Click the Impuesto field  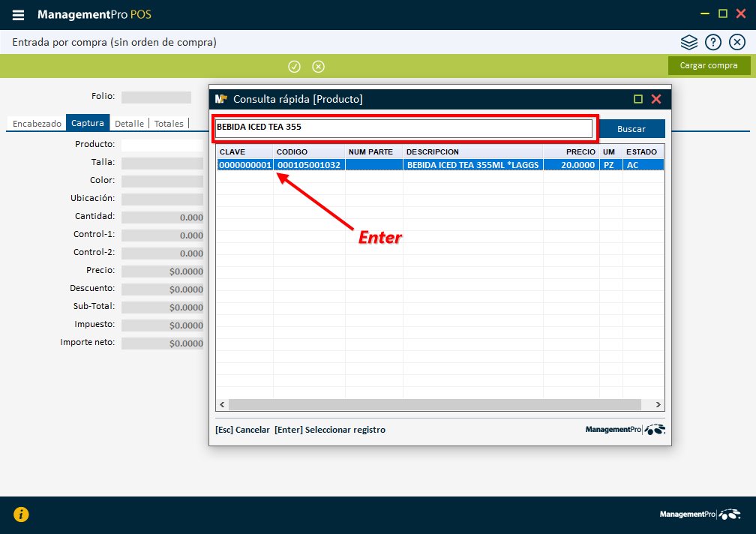tap(163, 325)
